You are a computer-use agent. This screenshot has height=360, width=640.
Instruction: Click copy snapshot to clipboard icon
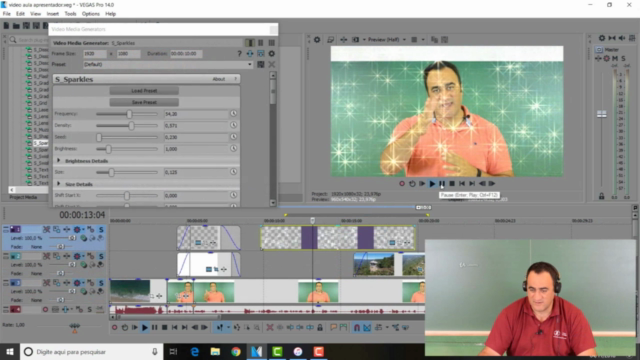coord(434,40)
